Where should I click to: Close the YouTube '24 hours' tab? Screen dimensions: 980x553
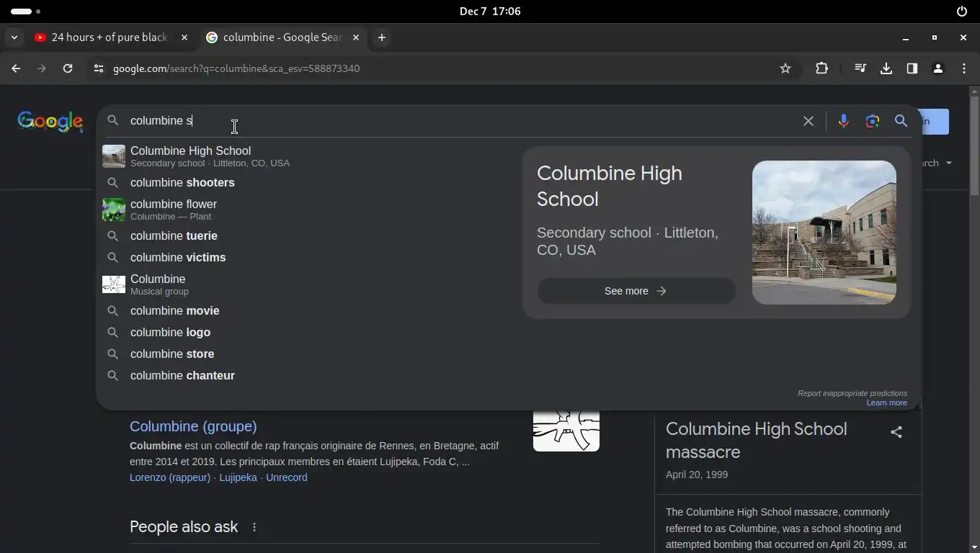[184, 37]
